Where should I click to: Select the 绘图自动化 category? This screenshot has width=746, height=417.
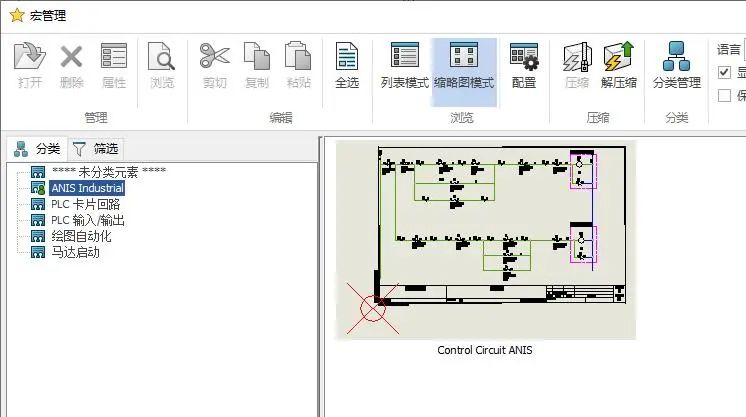[x=81, y=236]
